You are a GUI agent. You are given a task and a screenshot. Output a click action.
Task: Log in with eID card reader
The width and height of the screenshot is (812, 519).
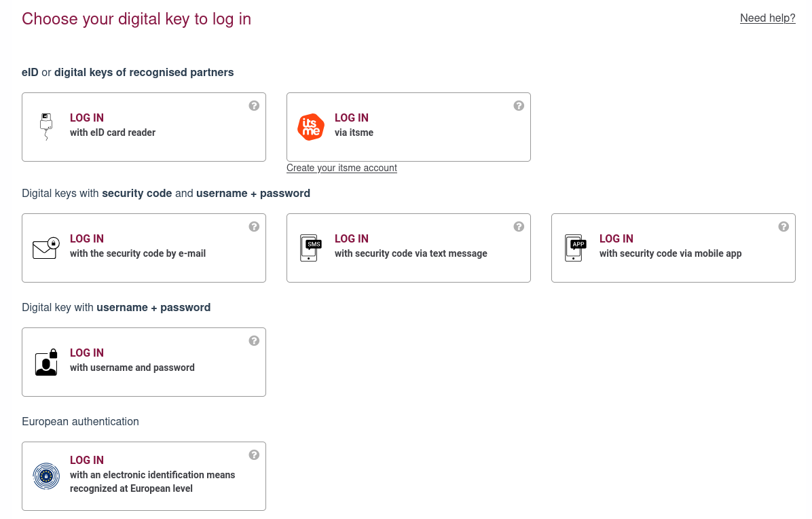tap(113, 126)
